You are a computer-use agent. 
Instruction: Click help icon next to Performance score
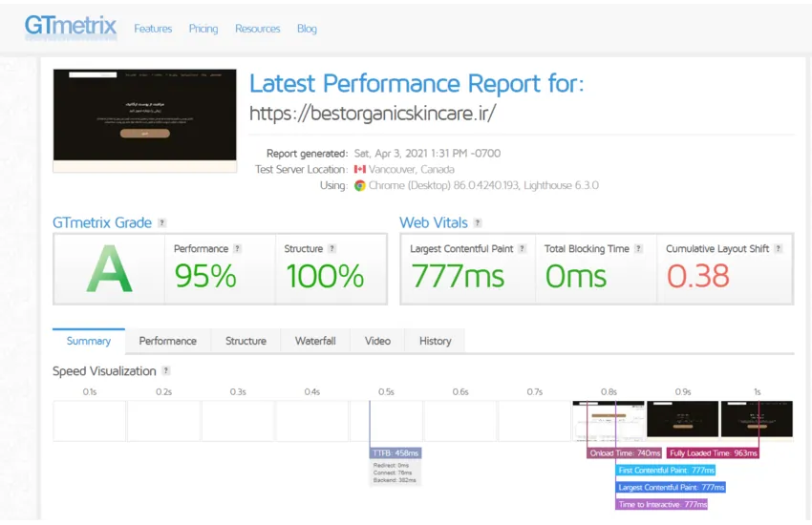click(238, 249)
